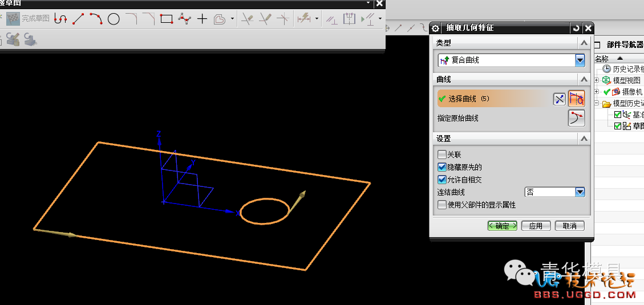Select the 历史记录 tree item
644x305 pixels.
pos(629,69)
